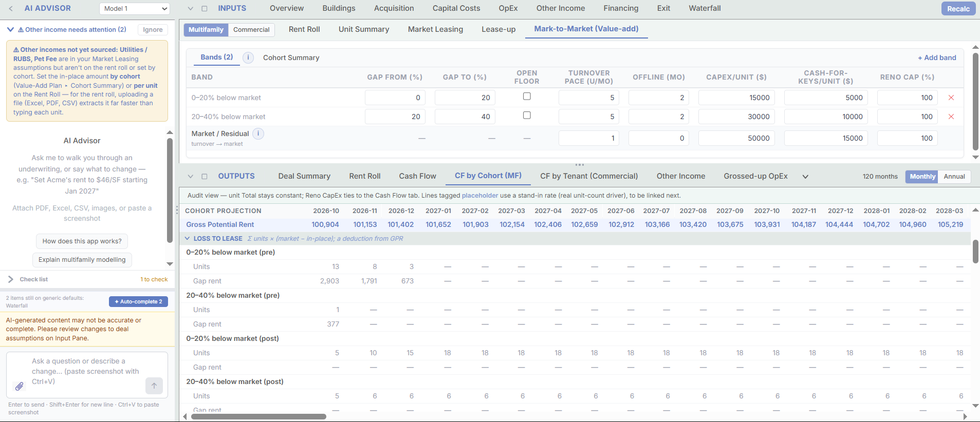
Task: Click the vertical scrollbar thumb of cohort projection
Action: (x=975, y=252)
